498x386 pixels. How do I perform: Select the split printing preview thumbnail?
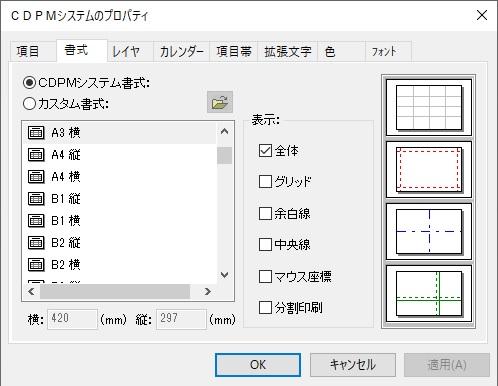pos(429,293)
